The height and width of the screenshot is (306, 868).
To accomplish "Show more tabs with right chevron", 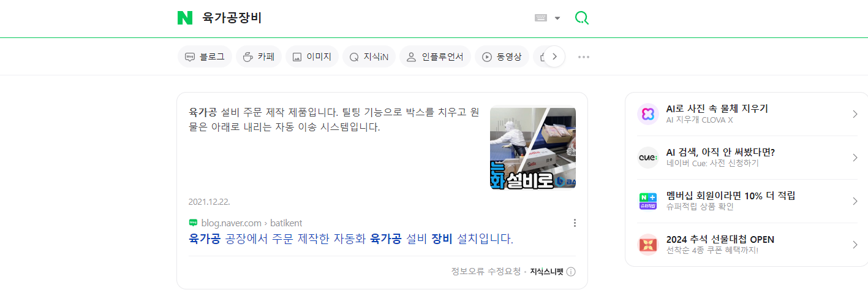I will coord(554,56).
